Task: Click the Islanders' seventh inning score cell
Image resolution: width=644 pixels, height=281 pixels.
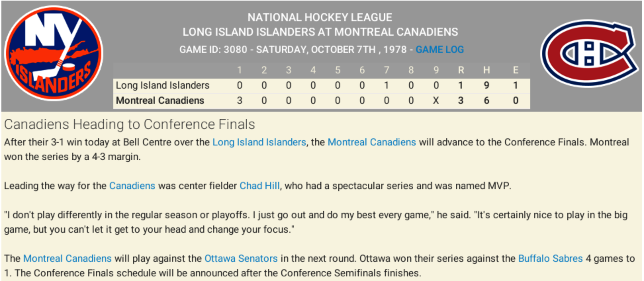Action: (x=386, y=85)
